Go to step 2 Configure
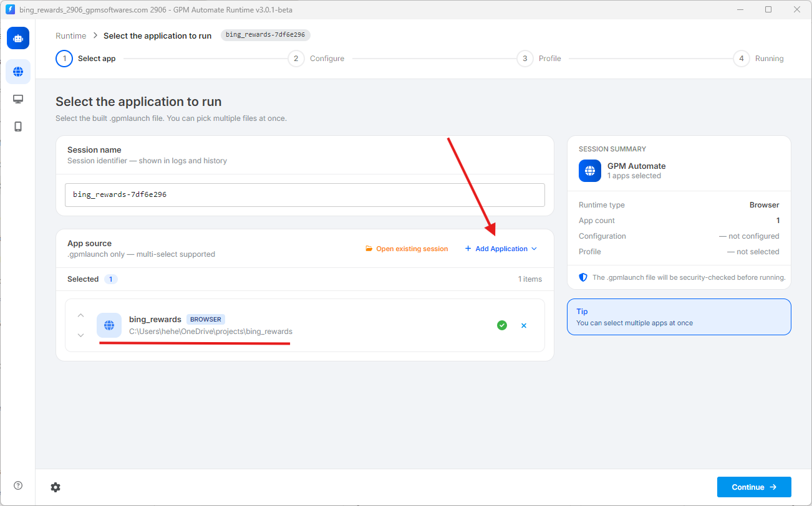 coord(316,59)
